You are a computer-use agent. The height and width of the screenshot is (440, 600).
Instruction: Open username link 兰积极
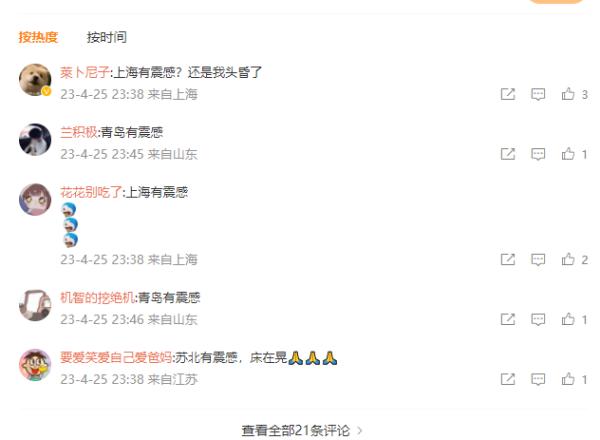tap(79, 132)
